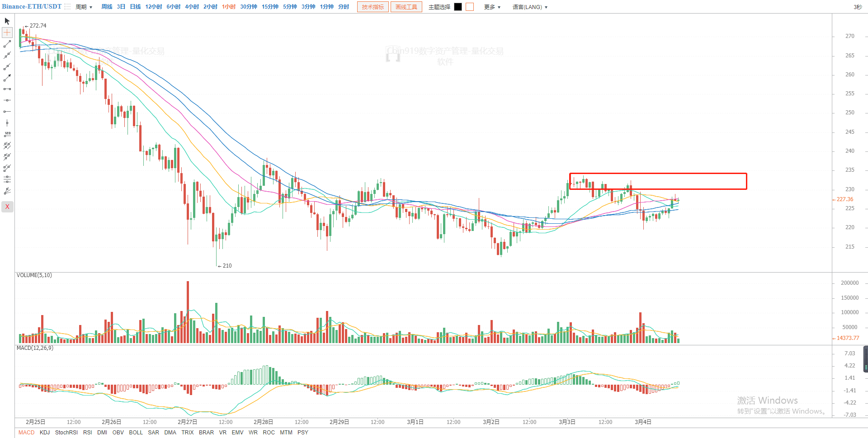This screenshot has width=868, height=438.
Task: Select the DMI indicator tab
Action: [x=102, y=433]
